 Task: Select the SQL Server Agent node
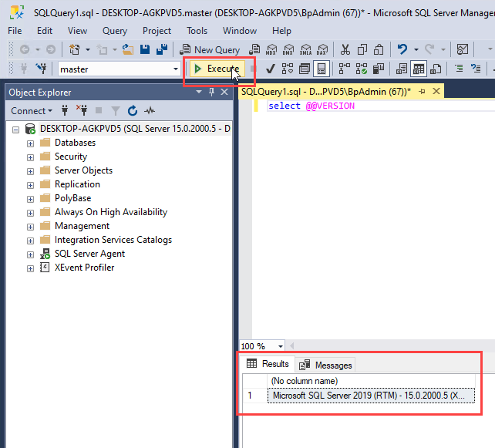89,254
